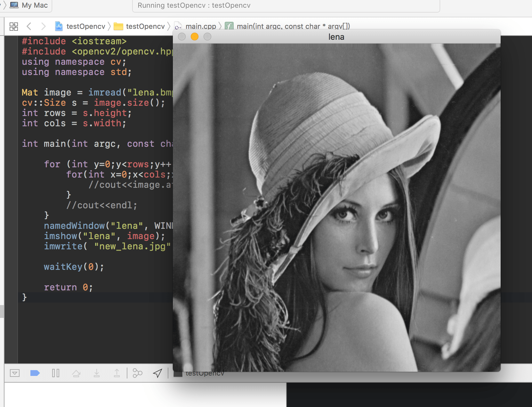Image resolution: width=532 pixels, height=407 pixels.
Task: Open Simulate Location menu
Action: tap(157, 373)
